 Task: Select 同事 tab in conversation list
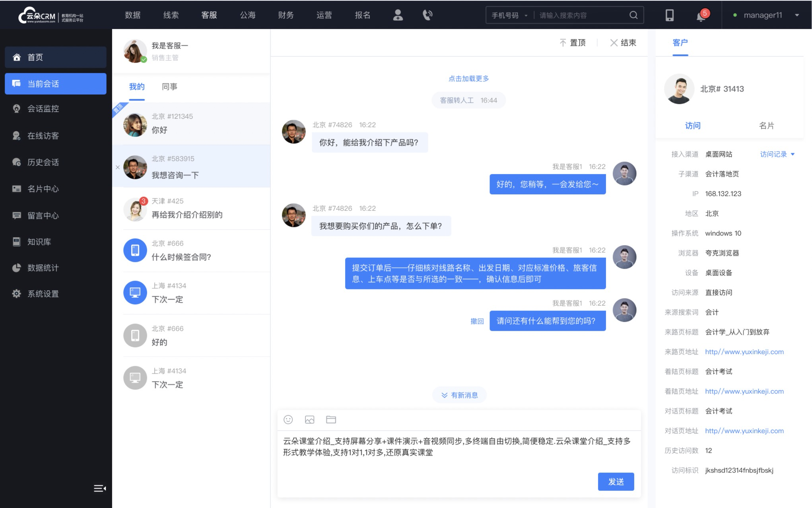tap(169, 86)
